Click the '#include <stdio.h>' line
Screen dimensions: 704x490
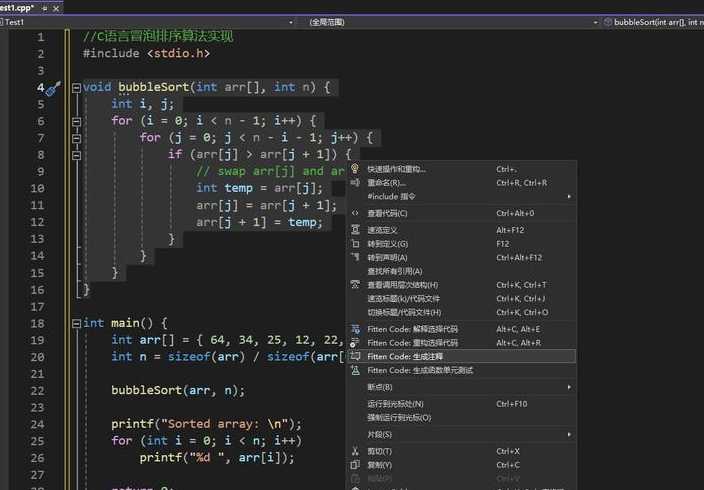[x=146, y=53]
